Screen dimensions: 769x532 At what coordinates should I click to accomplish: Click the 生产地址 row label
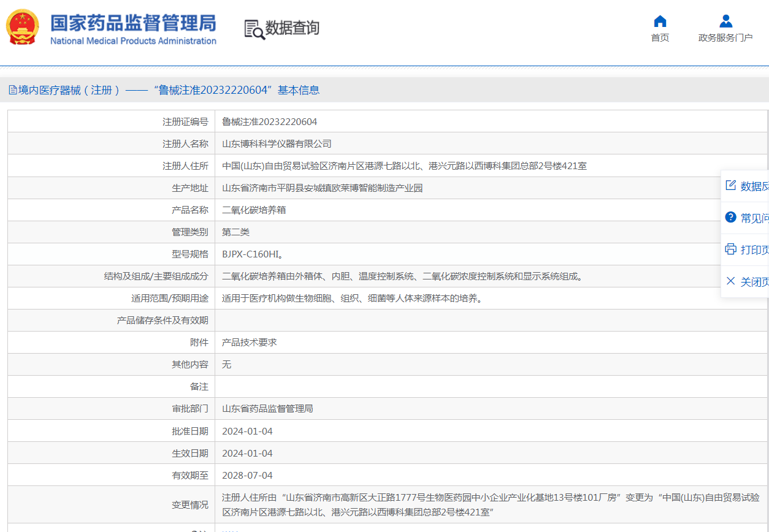click(x=190, y=188)
